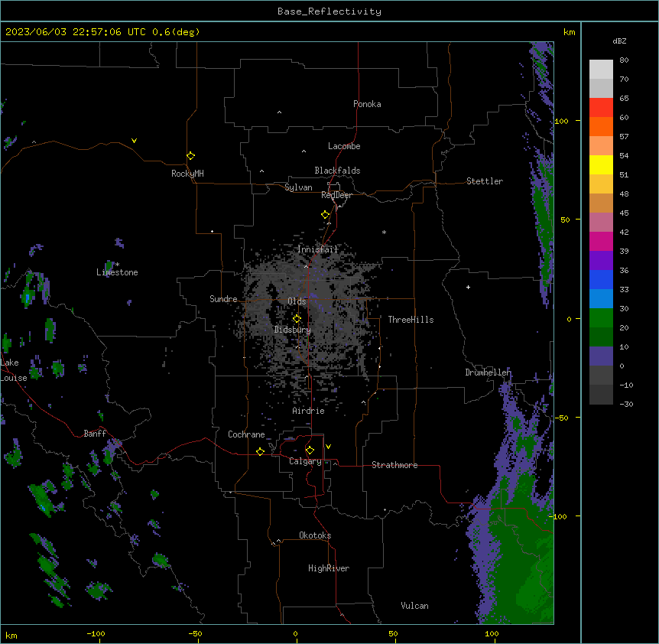Viewport: 659px width, 644px height.
Task: Click the magenta 42 dBZ legend swatch
Action: coord(601,241)
